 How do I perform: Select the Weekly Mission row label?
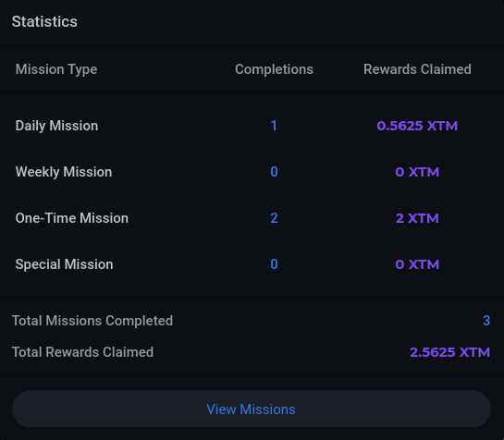(x=64, y=172)
